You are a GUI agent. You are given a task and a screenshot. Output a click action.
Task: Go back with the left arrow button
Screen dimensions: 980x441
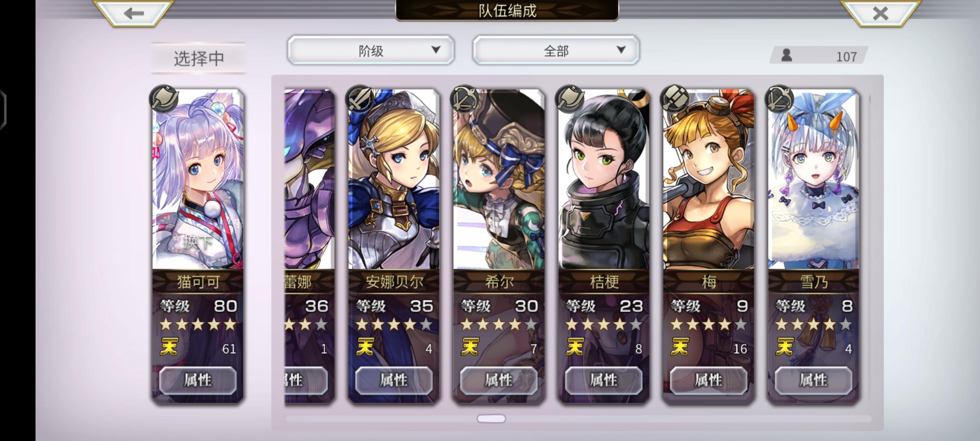point(134,13)
